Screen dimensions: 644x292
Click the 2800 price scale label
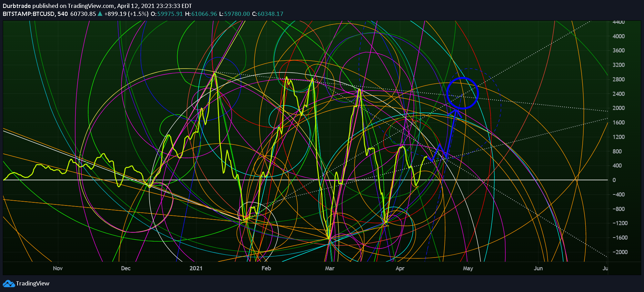click(x=618, y=79)
